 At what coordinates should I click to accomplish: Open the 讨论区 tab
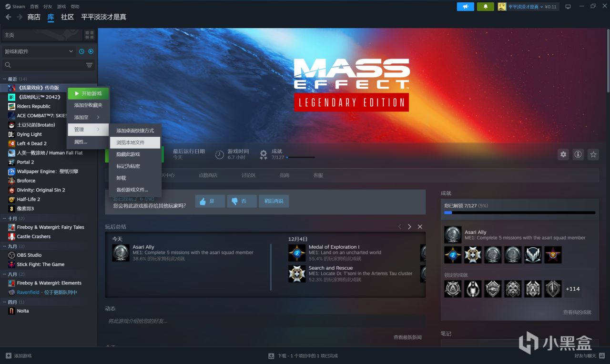(x=248, y=175)
